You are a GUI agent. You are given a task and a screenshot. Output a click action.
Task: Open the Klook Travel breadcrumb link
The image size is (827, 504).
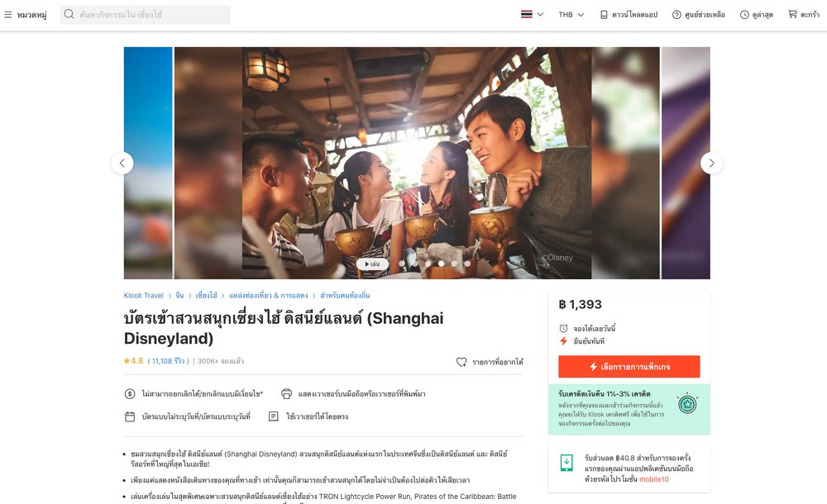[x=143, y=296]
